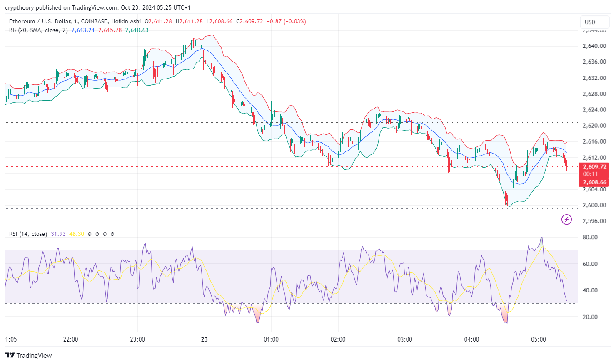Click the 2,620.00 price axis label
The width and height of the screenshot is (616, 364).
[594, 125]
